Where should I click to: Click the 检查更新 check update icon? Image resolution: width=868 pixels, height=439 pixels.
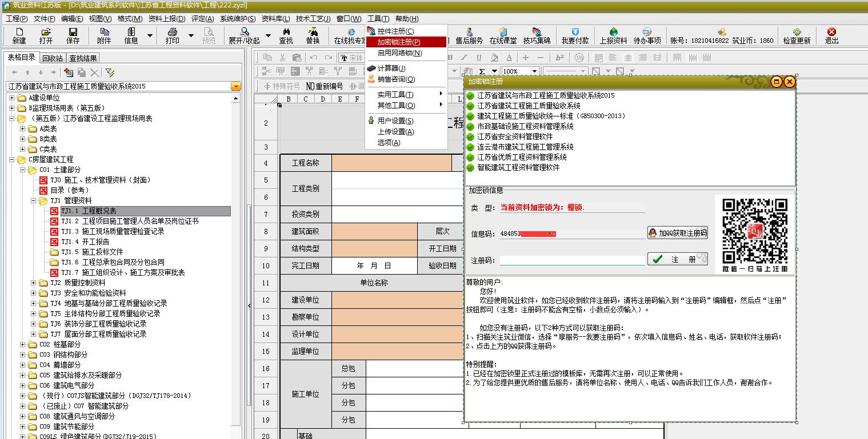tap(797, 36)
